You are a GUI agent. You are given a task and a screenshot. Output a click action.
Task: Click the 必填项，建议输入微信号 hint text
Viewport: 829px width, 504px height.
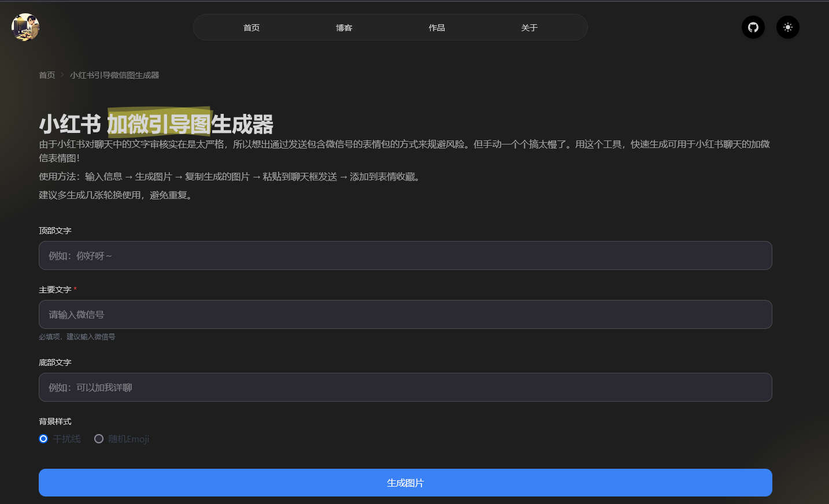tap(77, 337)
